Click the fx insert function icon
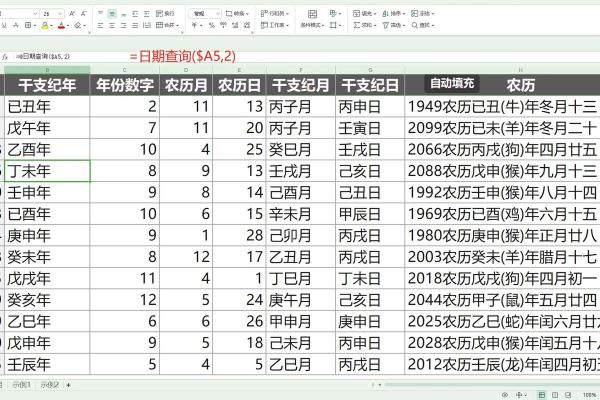 pos(5,57)
